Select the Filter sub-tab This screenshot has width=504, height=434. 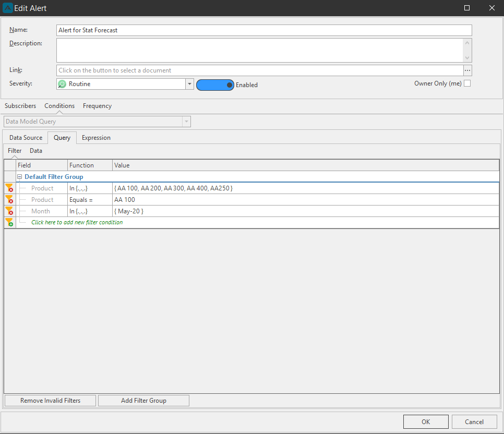(x=15, y=151)
